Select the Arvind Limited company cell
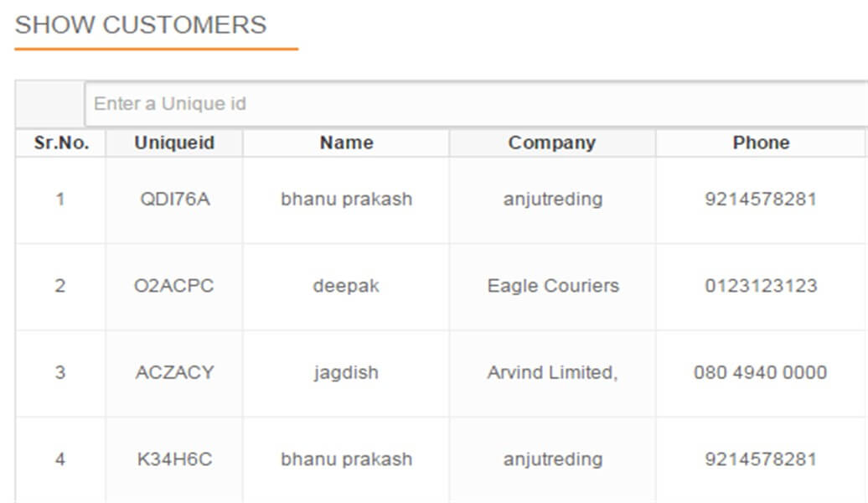 coord(553,373)
